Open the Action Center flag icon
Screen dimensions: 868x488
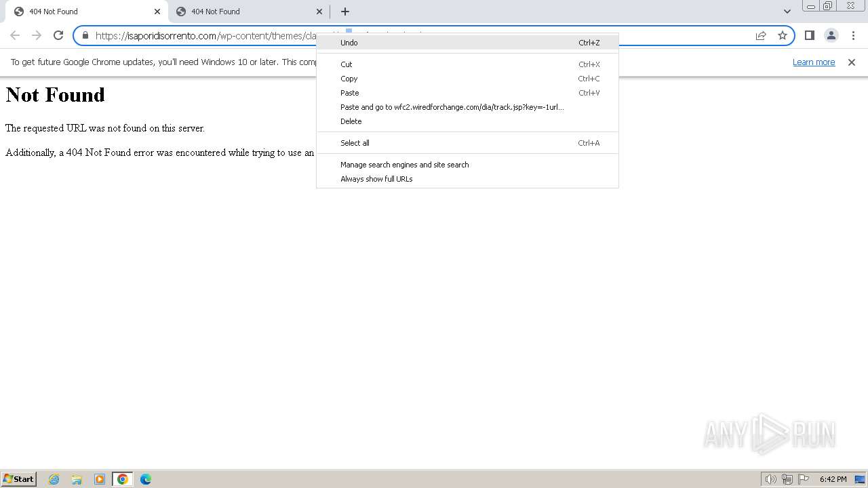click(x=804, y=479)
